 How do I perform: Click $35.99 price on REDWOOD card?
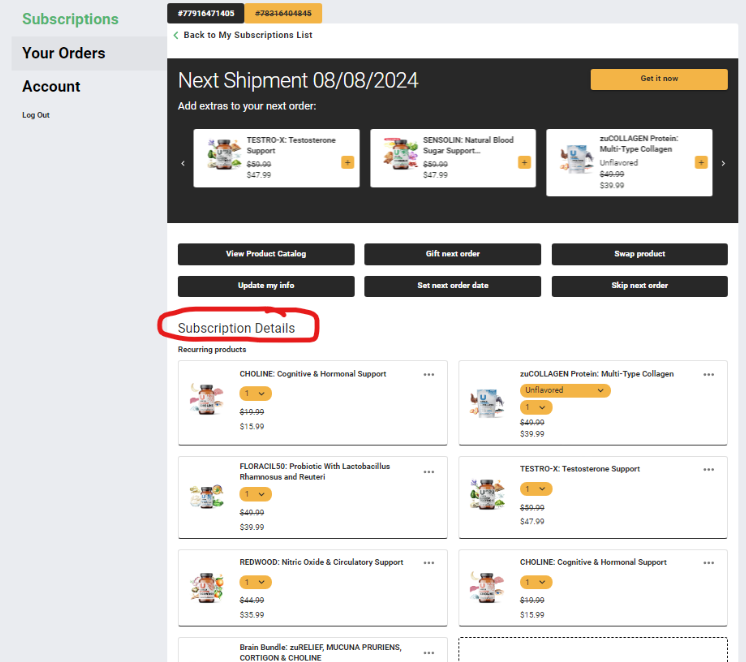pos(252,615)
